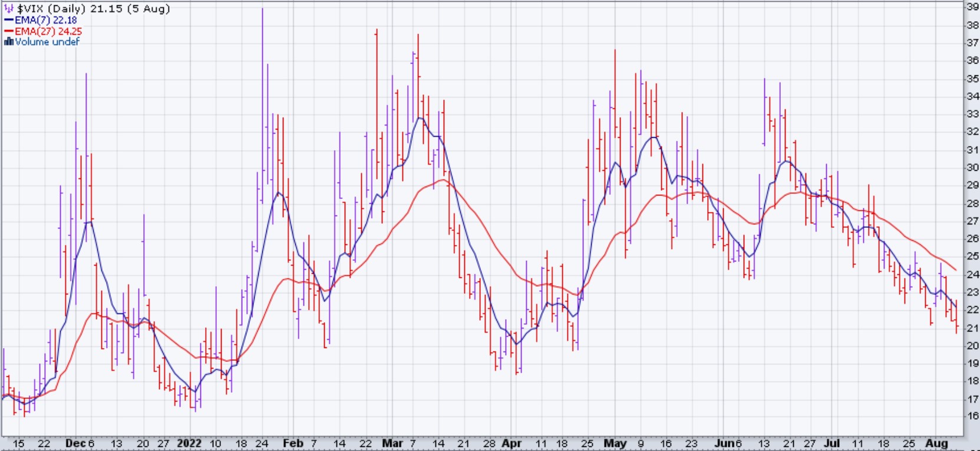Screen dimensions: 980x451
Task: Click the EMA(7) 22.18 legend label
Action: click(x=46, y=20)
